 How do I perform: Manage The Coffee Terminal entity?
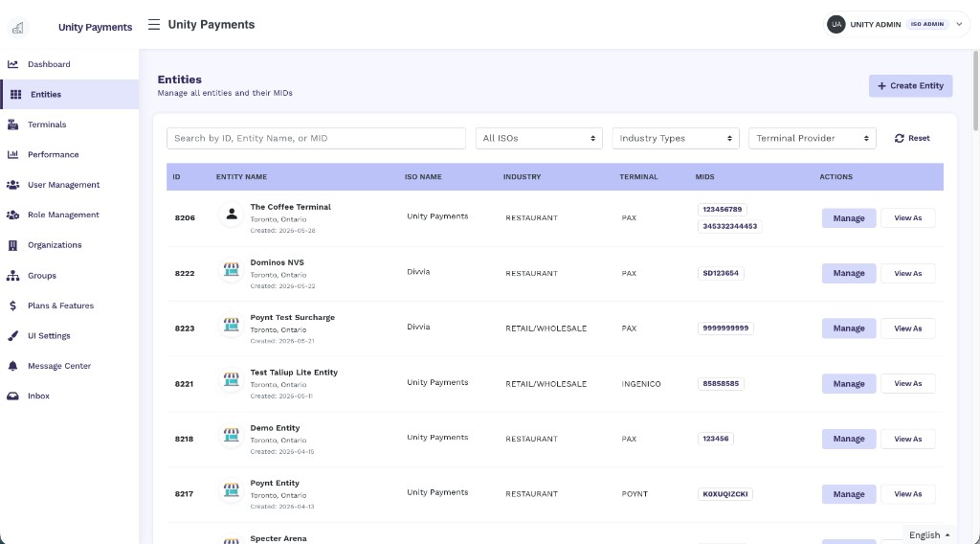849,218
